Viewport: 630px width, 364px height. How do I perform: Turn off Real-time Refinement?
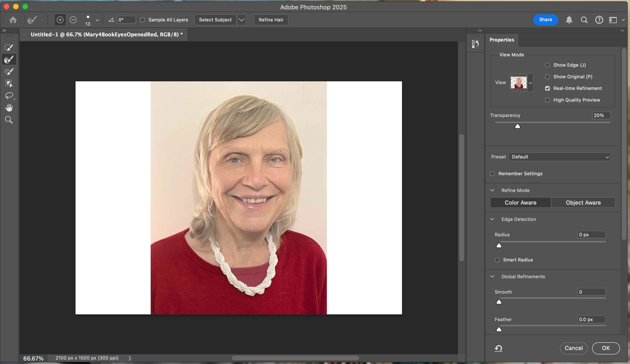click(x=547, y=89)
